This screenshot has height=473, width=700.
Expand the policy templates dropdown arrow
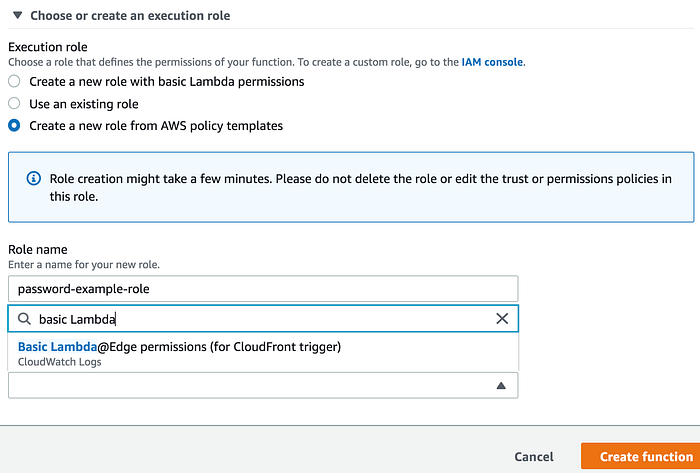tap(501, 385)
